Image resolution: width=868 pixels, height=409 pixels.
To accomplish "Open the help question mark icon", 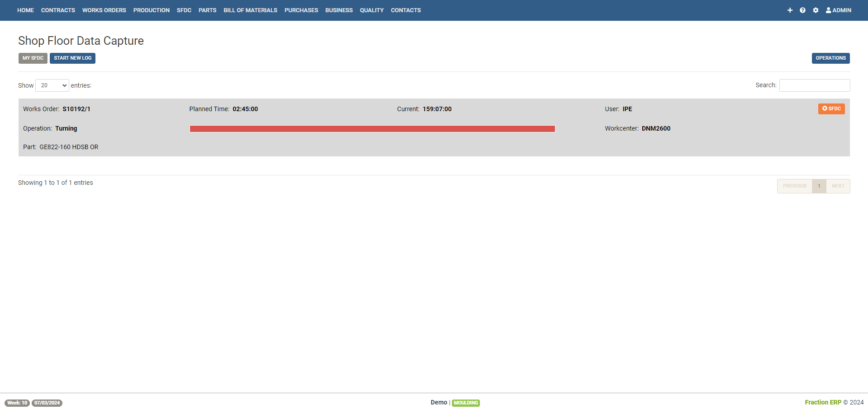I will [x=802, y=10].
